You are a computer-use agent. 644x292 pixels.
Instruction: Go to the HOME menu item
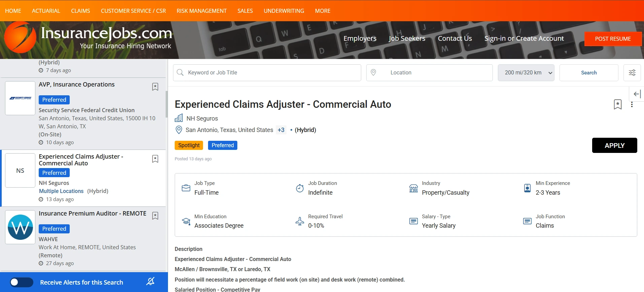(13, 11)
